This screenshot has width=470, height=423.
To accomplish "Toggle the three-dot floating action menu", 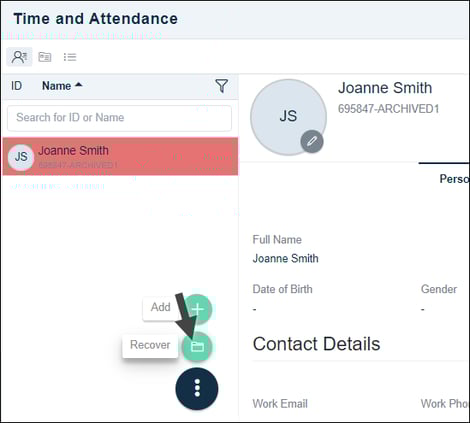I will (x=197, y=388).
